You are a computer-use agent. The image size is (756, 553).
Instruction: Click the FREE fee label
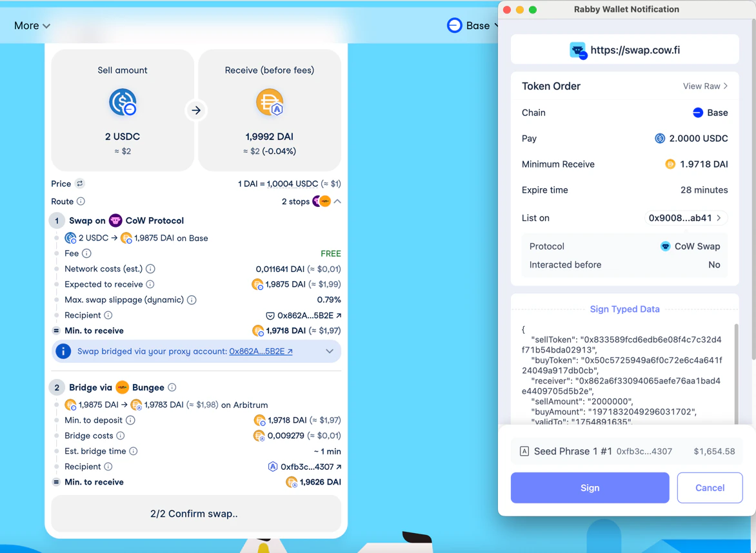(x=331, y=253)
